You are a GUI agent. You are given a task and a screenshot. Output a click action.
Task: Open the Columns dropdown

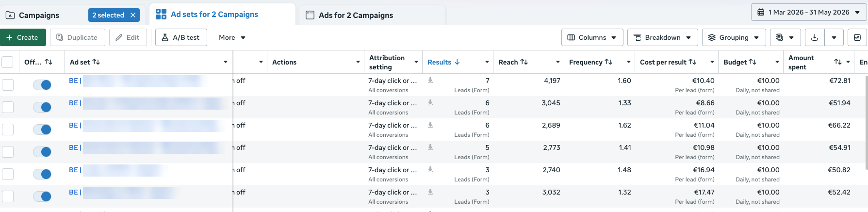591,37
